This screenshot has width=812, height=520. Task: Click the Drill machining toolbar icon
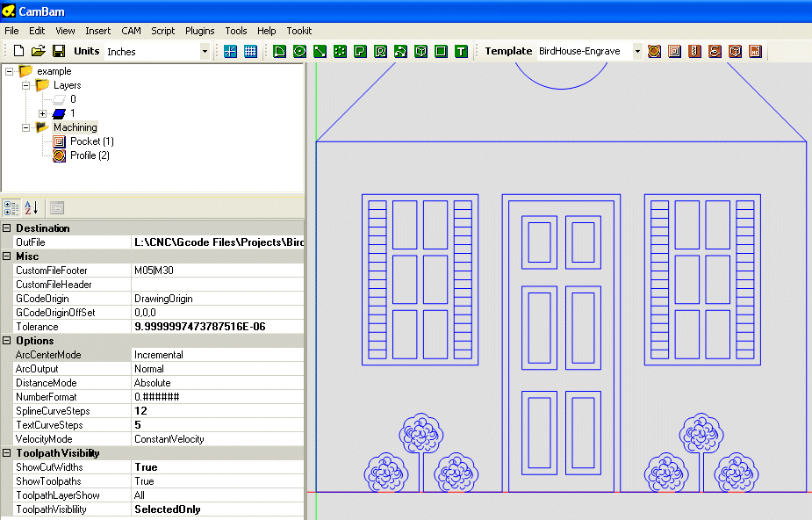[x=694, y=52]
